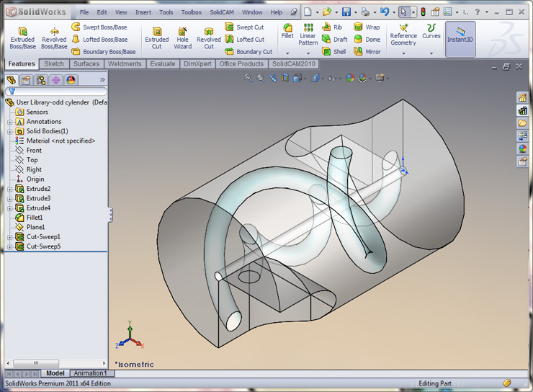The image size is (533, 392).
Task: Open Reference Geometry tools
Action: 403,35
